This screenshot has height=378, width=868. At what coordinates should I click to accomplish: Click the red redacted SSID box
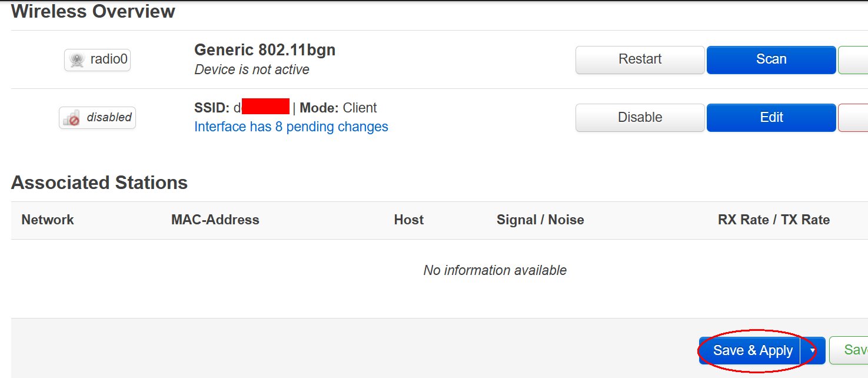click(265, 107)
